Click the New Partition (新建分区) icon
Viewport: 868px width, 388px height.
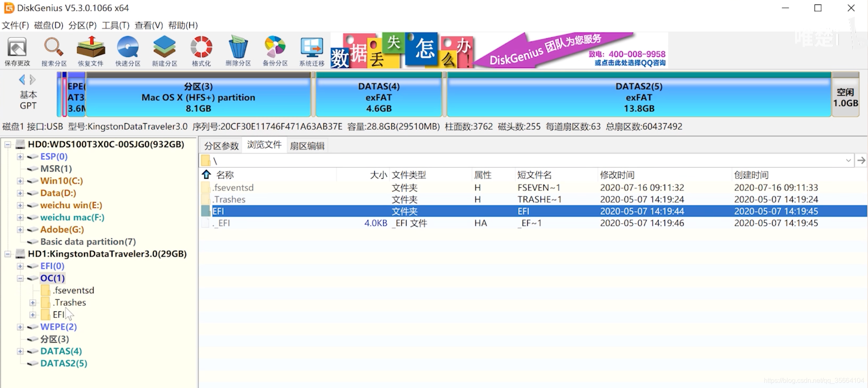tap(164, 51)
